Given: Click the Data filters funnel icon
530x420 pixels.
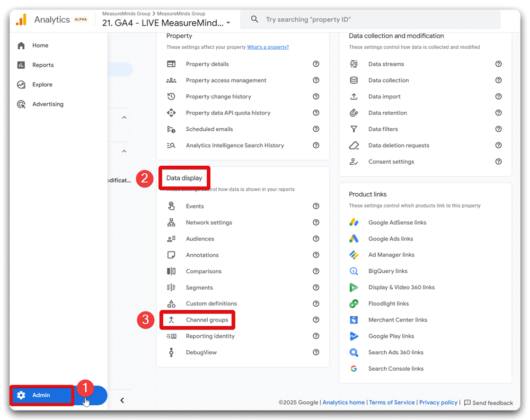Looking at the screenshot, I should coord(354,129).
